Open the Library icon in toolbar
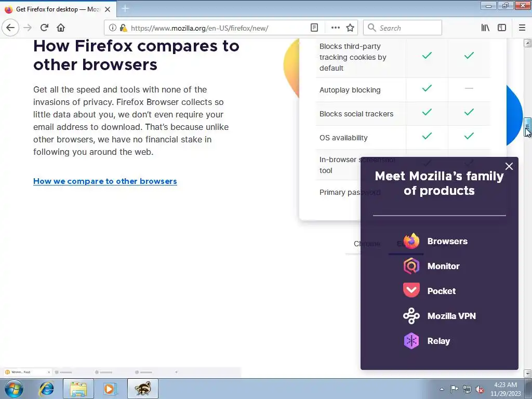This screenshot has height=399, width=532. tap(485, 28)
